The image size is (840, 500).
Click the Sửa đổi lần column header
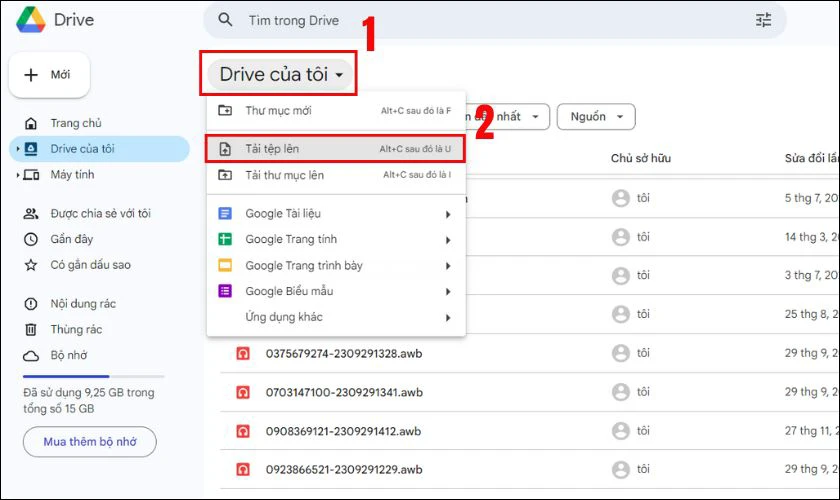click(x=812, y=158)
